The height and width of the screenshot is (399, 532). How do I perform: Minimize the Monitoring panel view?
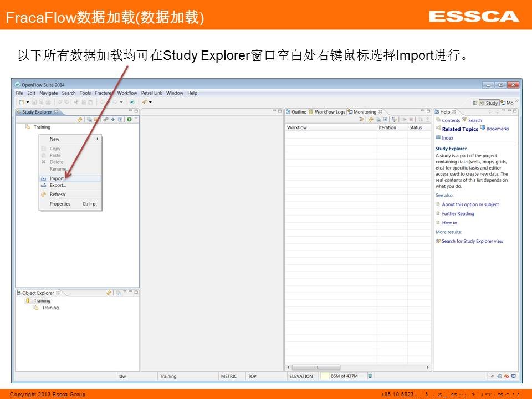pyautogui.click(x=422, y=112)
